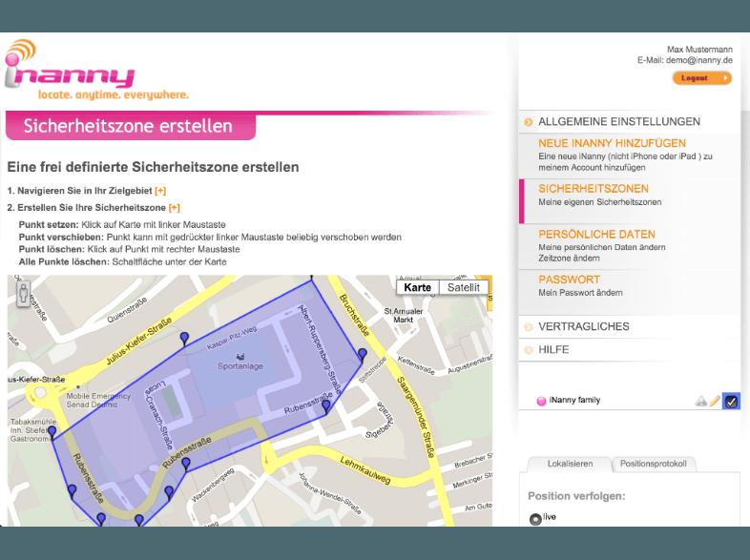Click the polygon marker next to Tabaksmühle
The image size is (750, 560).
pyautogui.click(x=52, y=433)
